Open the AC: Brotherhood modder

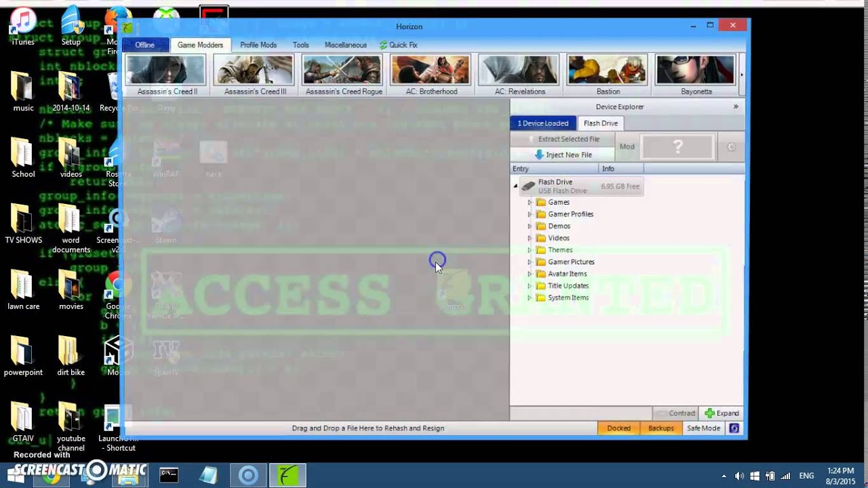pyautogui.click(x=431, y=75)
